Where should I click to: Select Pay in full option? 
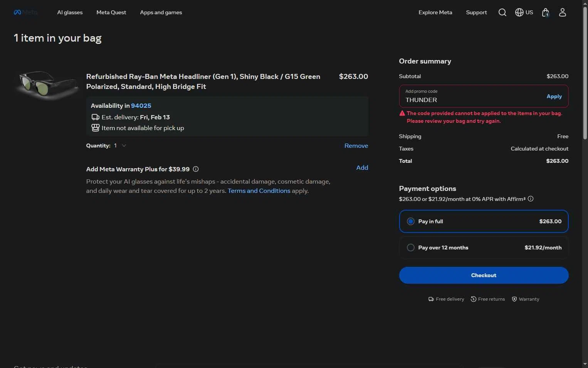[x=484, y=221]
